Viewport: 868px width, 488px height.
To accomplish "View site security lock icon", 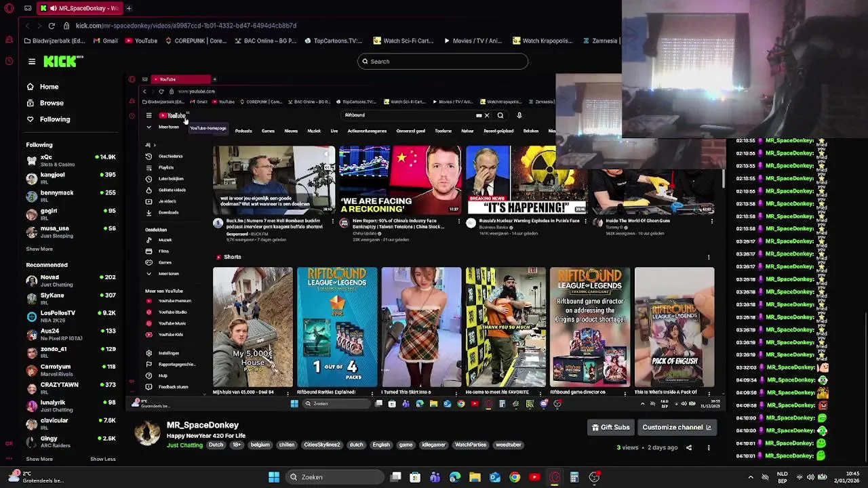I will click(66, 26).
